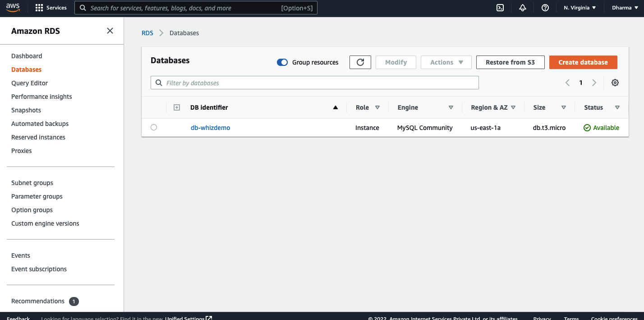Sort by DB identifier ascending arrow

pyautogui.click(x=335, y=107)
